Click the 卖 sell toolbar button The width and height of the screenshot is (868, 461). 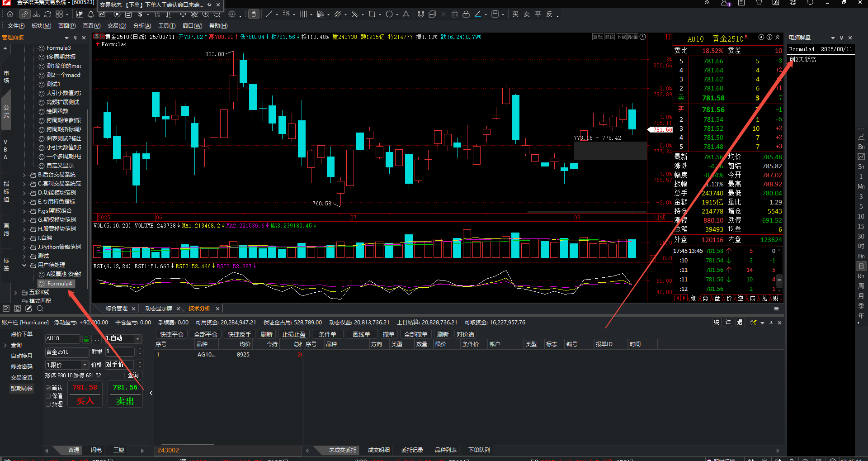click(527, 14)
